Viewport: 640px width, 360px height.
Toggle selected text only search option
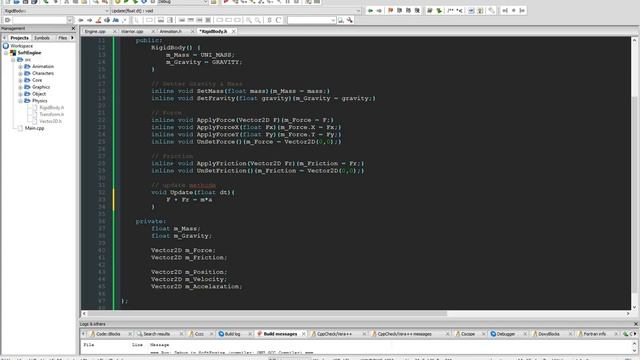pos(107,20)
